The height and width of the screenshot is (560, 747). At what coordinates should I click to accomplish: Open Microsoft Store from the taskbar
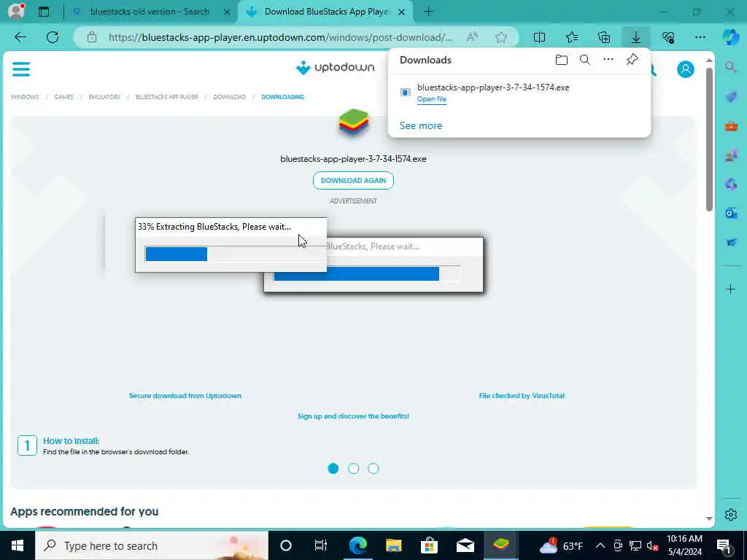click(x=429, y=545)
